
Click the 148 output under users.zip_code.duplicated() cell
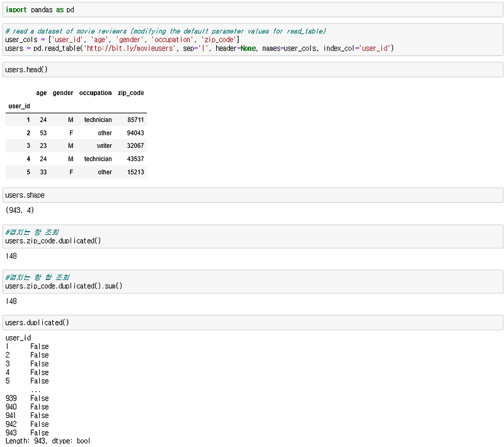(11, 256)
